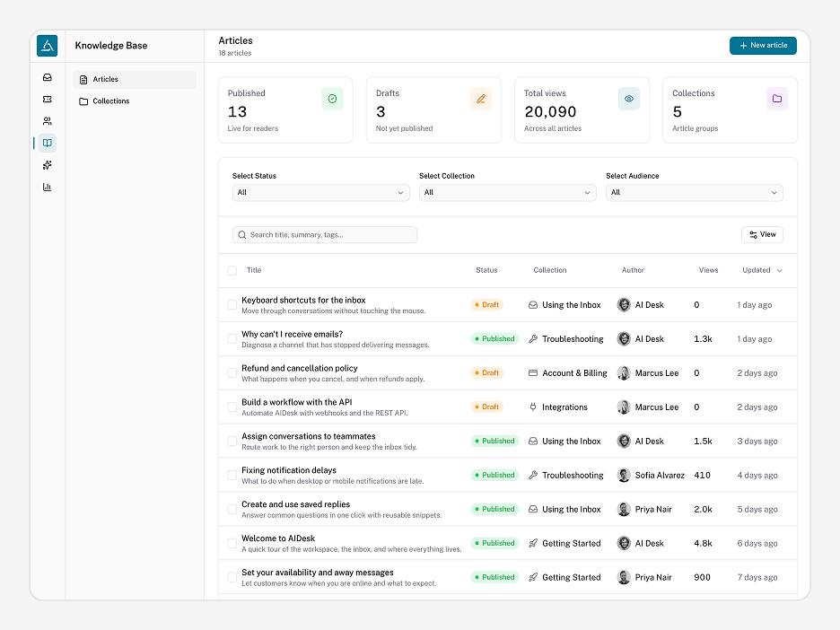Open the Contacts people icon

48,121
